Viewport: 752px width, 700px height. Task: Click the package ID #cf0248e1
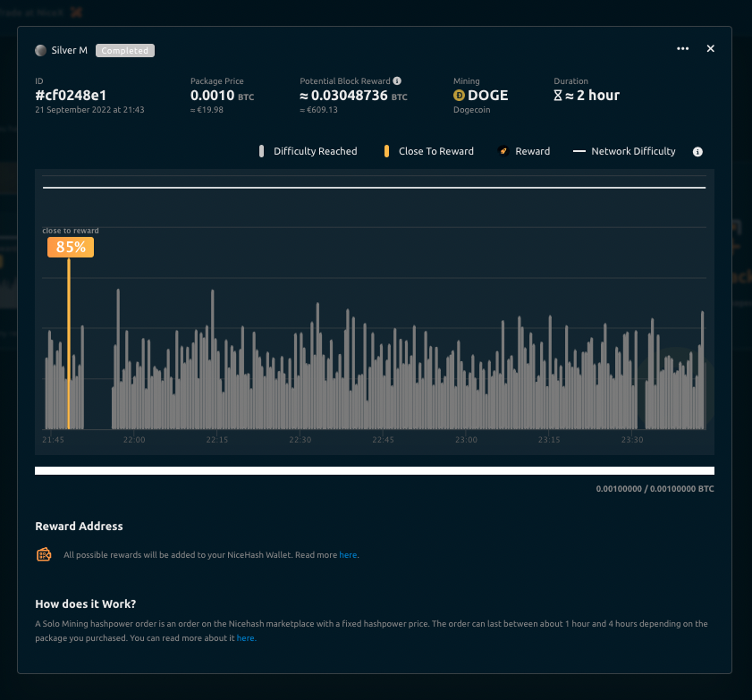[71, 96]
